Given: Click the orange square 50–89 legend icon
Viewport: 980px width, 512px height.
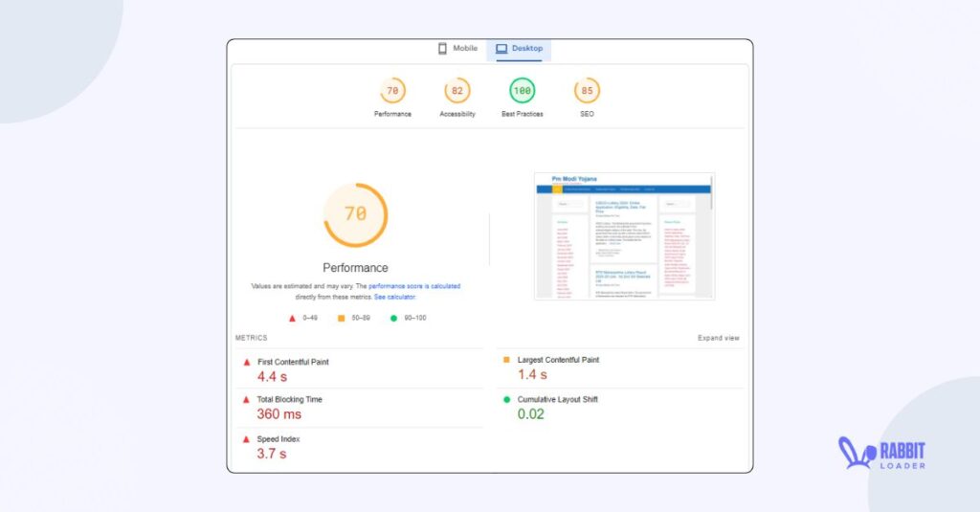Looking at the screenshot, I should (x=342, y=318).
